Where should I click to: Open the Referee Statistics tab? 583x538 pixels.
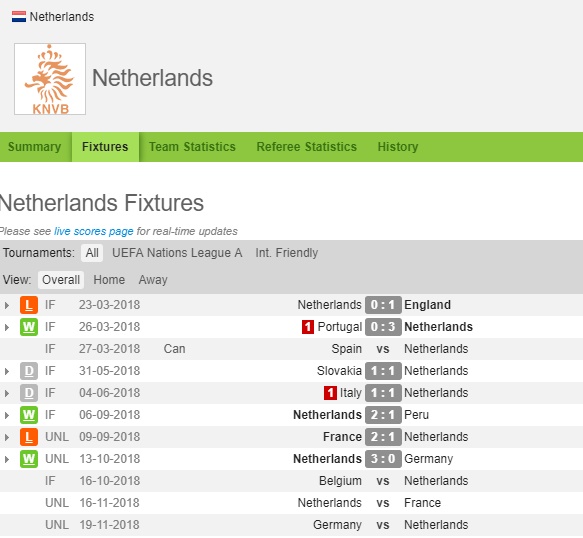(306, 147)
